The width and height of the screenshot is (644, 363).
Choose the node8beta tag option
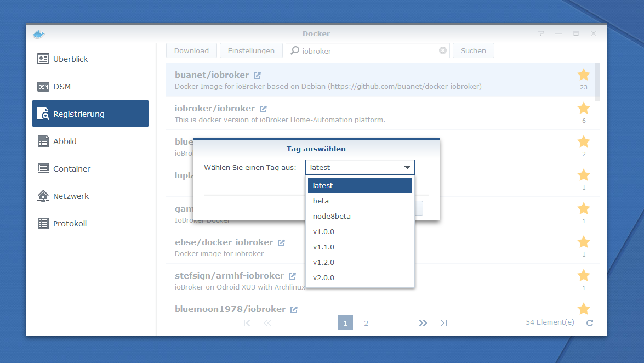(x=360, y=216)
